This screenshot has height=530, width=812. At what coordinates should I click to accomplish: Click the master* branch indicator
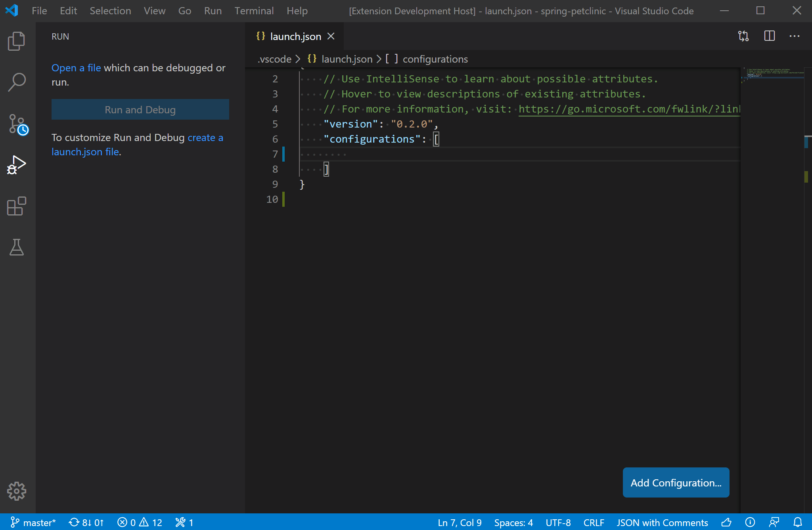pos(33,522)
